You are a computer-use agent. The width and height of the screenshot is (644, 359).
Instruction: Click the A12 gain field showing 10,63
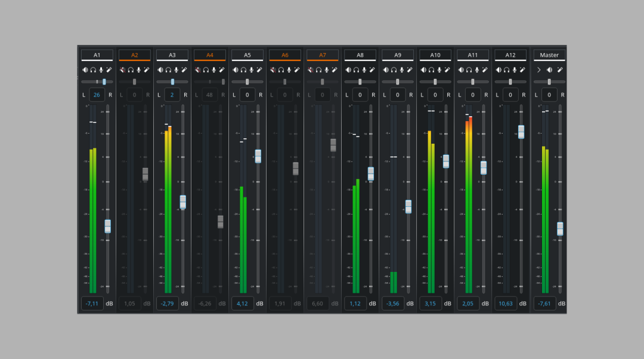505,304
